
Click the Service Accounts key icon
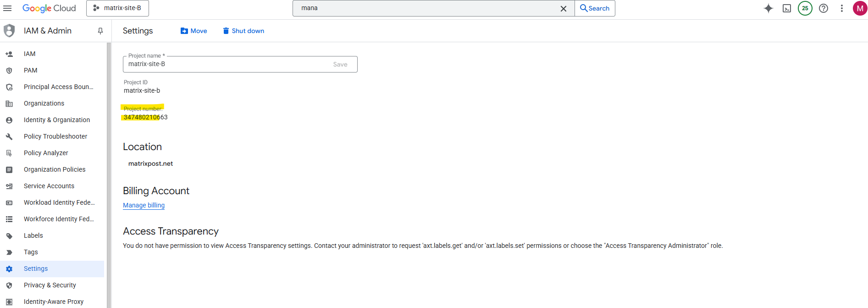pos(9,186)
